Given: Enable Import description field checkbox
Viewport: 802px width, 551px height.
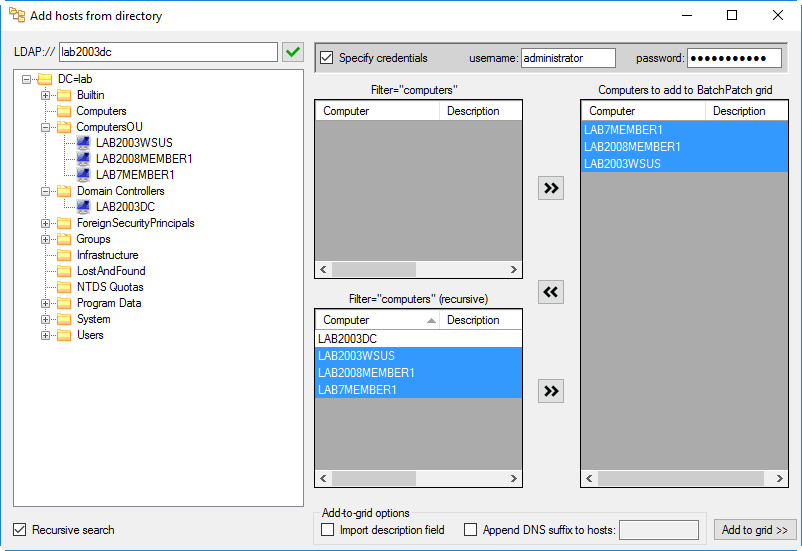Looking at the screenshot, I should pos(327,530).
